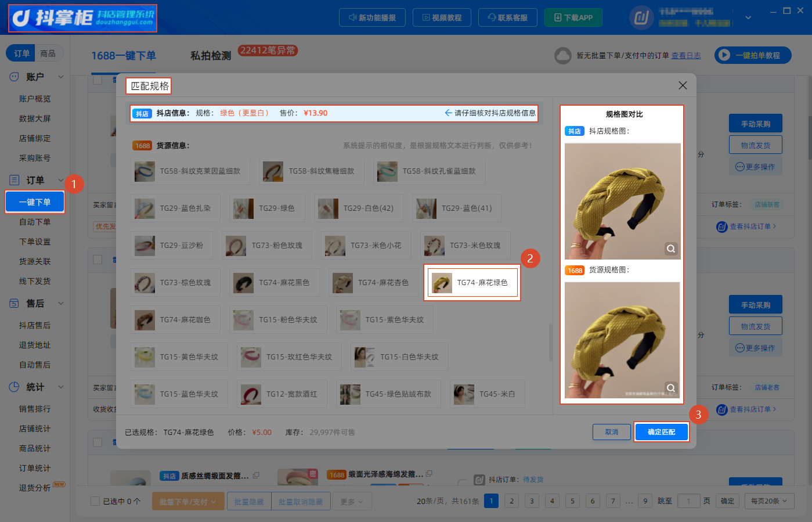Image resolution: width=812 pixels, height=522 pixels.
Task: Open the user avatar icon in the header
Action: coord(641,18)
